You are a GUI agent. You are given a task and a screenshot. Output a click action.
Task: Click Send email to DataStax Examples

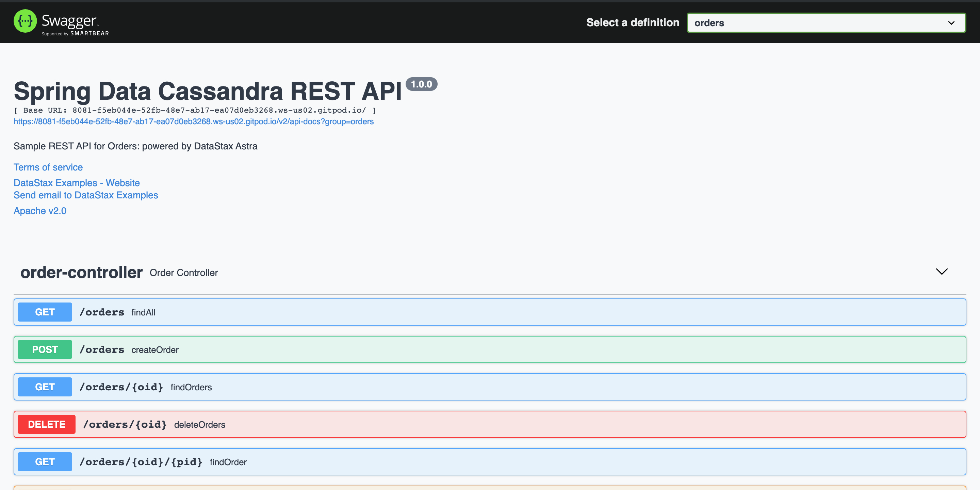[86, 195]
